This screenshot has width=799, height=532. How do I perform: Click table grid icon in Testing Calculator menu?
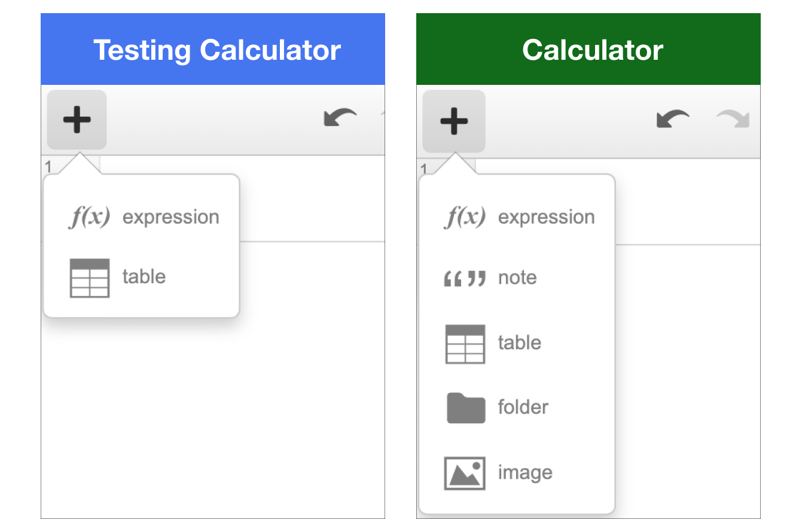[x=90, y=277]
